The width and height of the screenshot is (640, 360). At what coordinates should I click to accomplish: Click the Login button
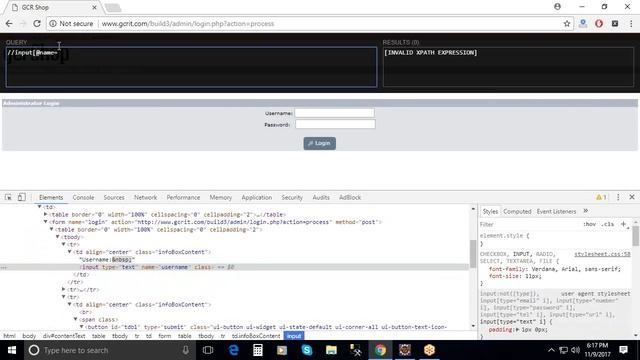point(320,143)
